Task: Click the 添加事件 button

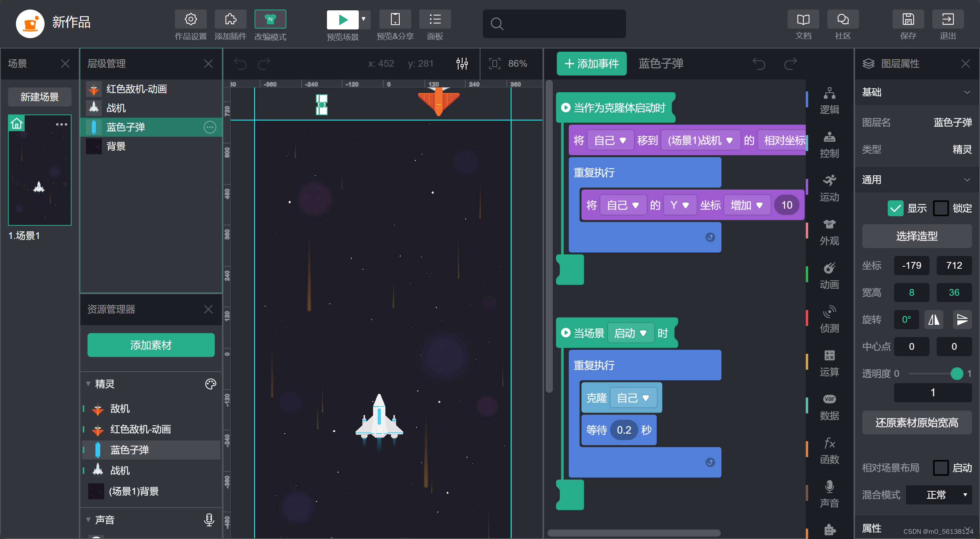Action: (591, 64)
